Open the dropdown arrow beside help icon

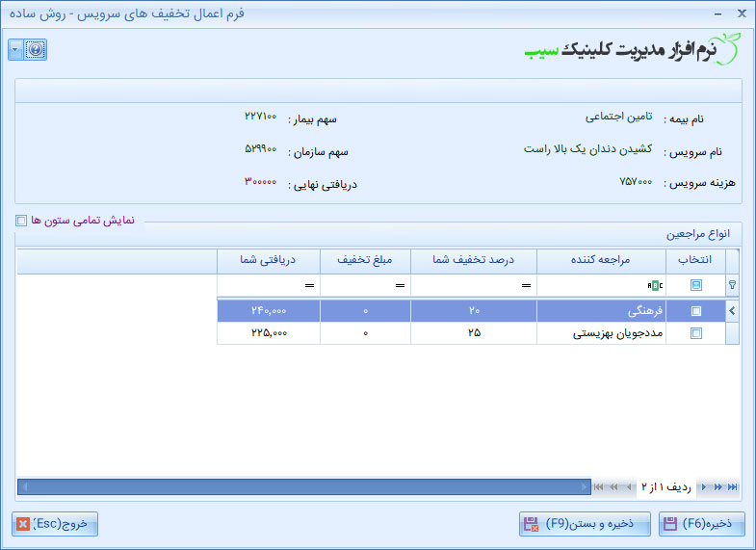pos(15,50)
